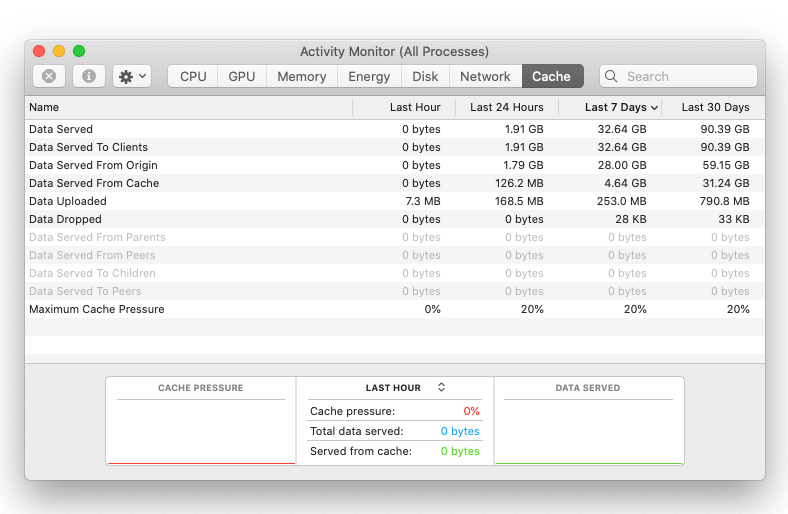The height and width of the screenshot is (514, 788).
Task: Click the search magnifier icon
Action: click(x=611, y=76)
